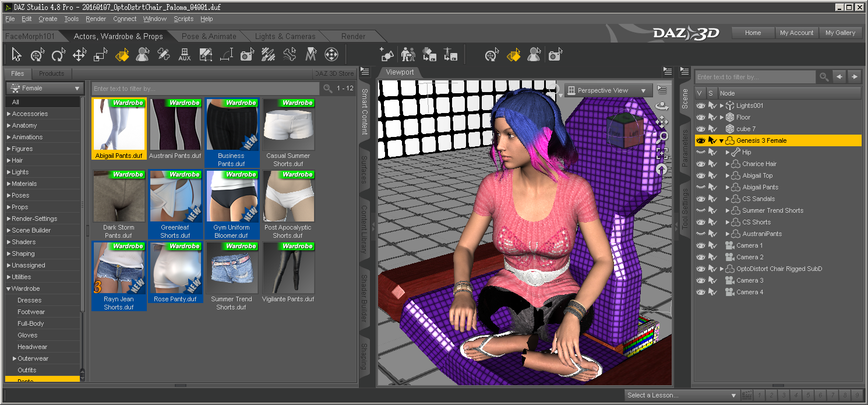Click the Scene pane right arrow button
The width and height of the screenshot is (868, 405).
(x=854, y=77)
